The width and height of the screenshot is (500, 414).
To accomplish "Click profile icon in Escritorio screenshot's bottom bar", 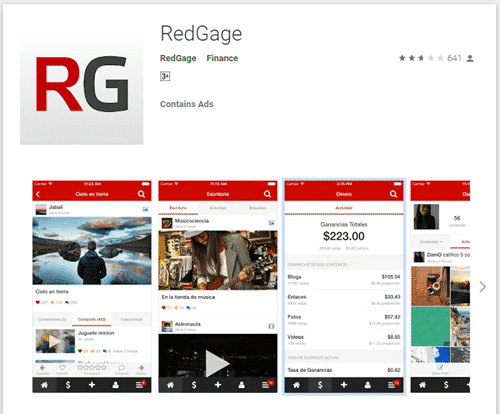I will click(242, 385).
